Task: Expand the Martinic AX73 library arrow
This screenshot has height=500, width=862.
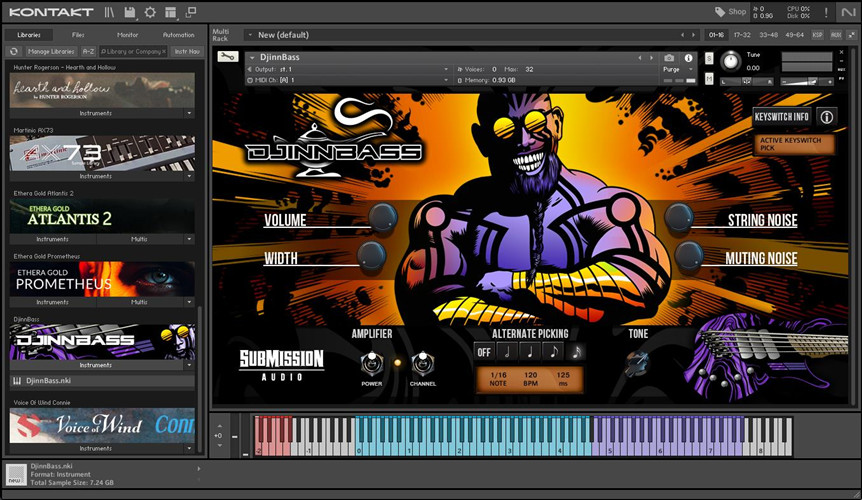Action: click(x=189, y=176)
